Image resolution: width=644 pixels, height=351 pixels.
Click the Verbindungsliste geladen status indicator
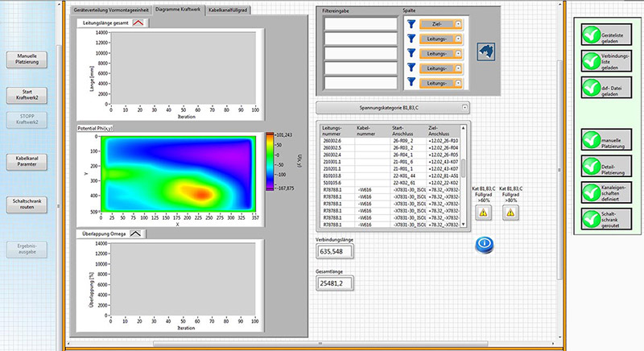pos(606,61)
